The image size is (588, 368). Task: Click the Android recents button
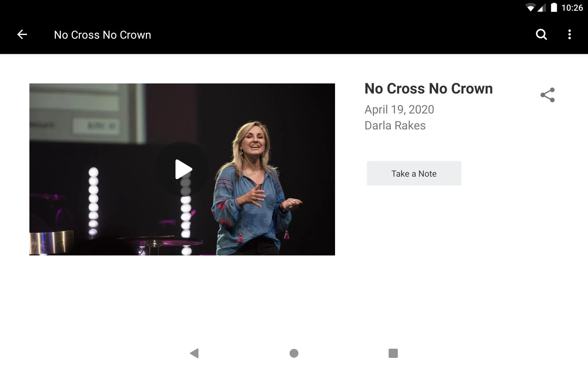pyautogui.click(x=393, y=352)
